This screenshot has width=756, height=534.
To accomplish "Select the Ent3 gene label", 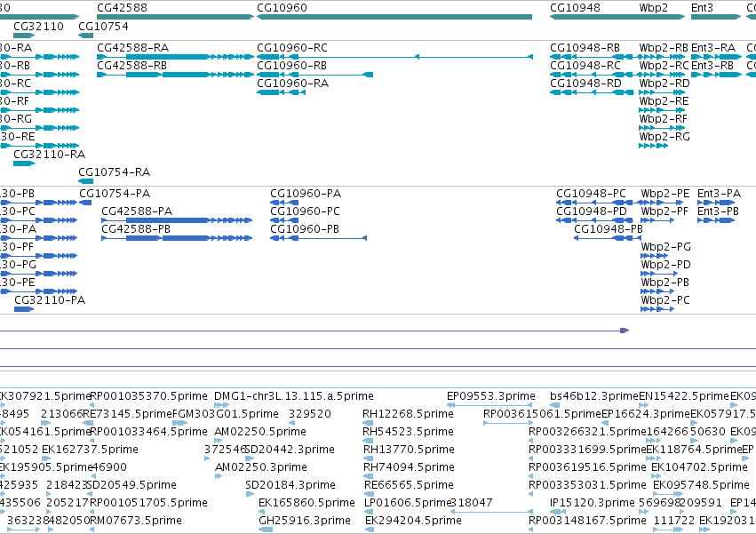I will coord(702,8).
